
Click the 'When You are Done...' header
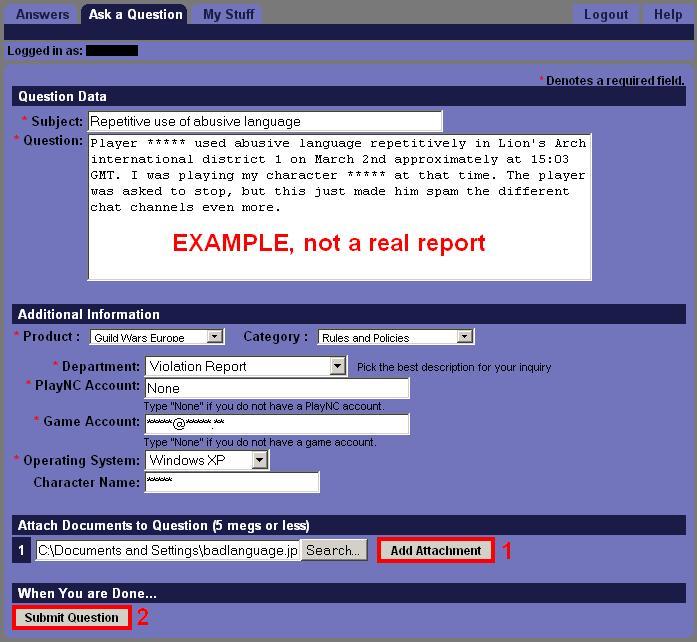click(349, 593)
